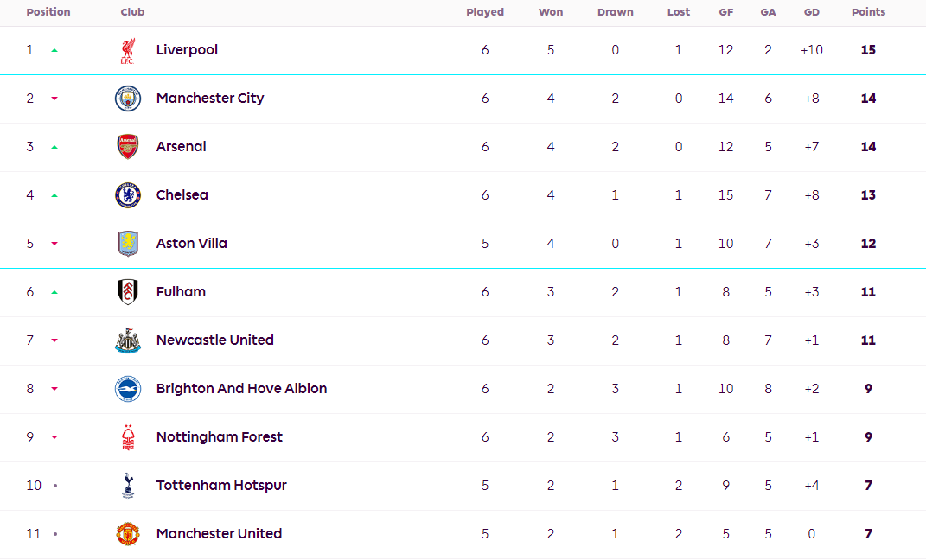926x560 pixels.
Task: Click the Chelsea lion badge
Action: 128,195
